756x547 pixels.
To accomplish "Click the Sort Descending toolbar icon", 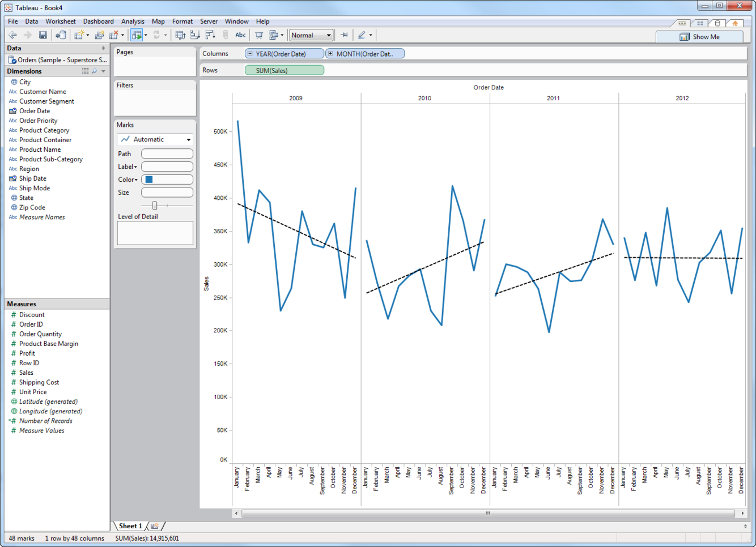I will [x=210, y=35].
